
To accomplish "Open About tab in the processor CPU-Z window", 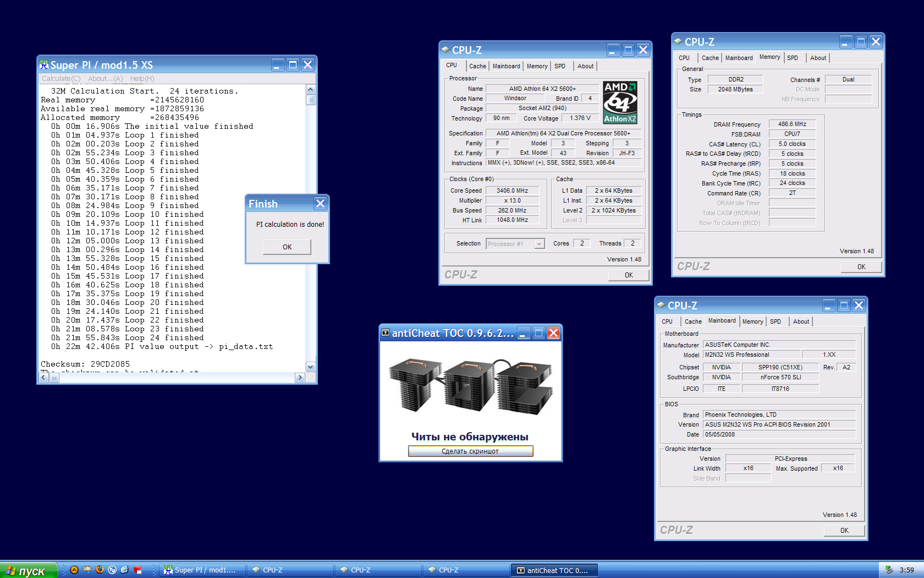I will pyautogui.click(x=585, y=66).
